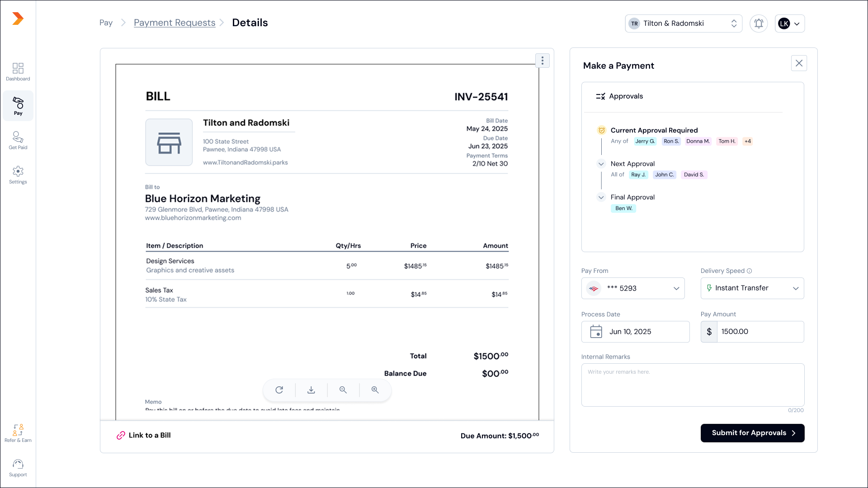
Task: Rotate the bill preview
Action: pyautogui.click(x=279, y=390)
